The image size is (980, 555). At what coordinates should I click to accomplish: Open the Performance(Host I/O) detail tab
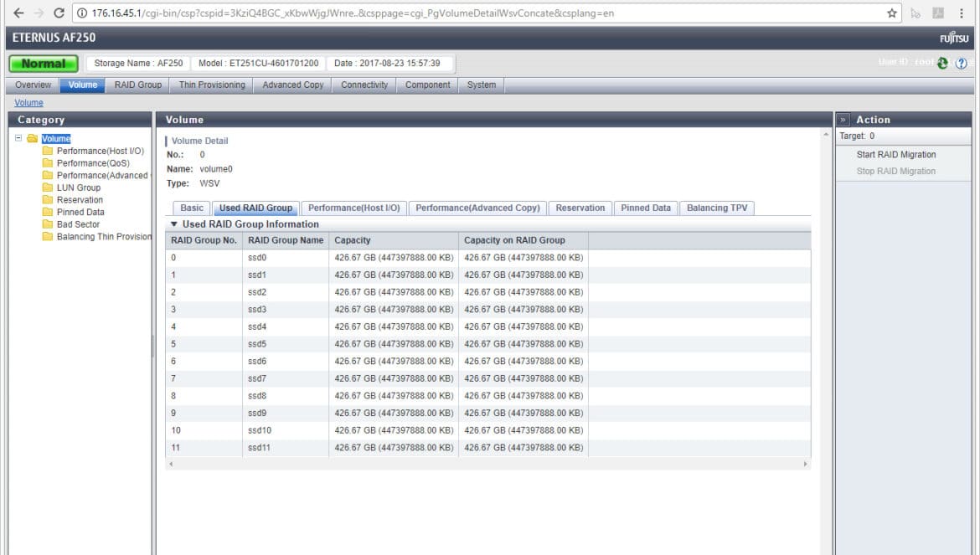click(353, 208)
